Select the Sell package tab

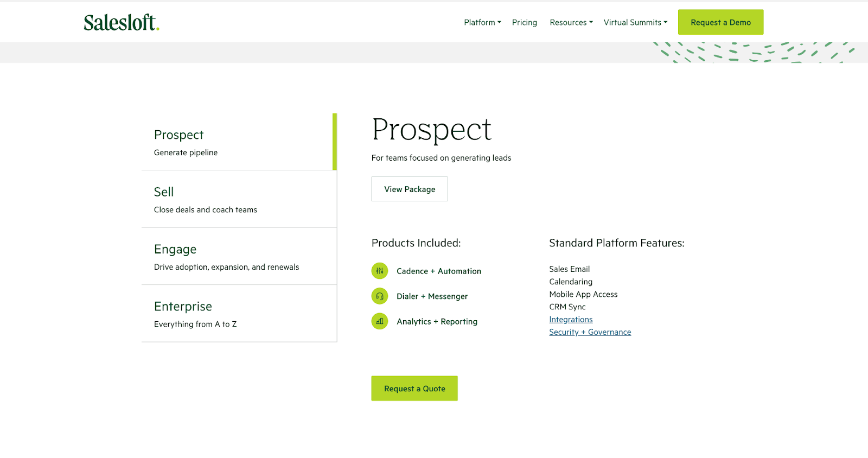coord(239,199)
